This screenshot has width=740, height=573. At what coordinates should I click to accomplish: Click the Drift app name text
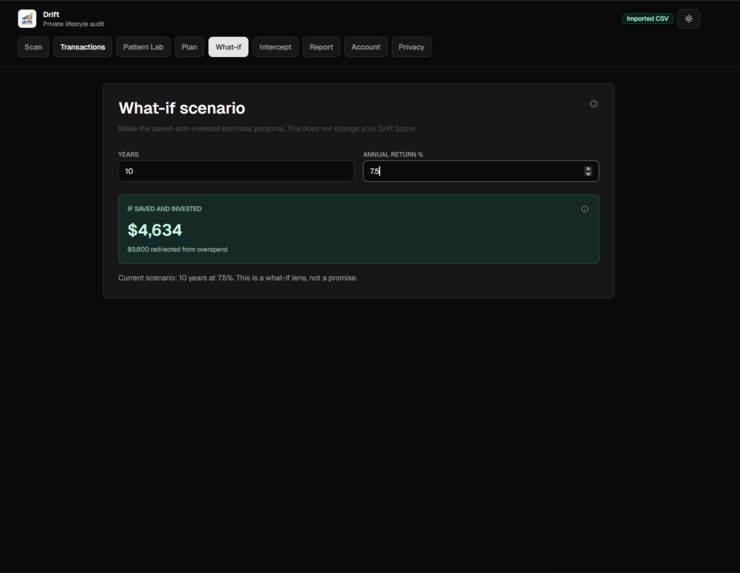point(51,15)
